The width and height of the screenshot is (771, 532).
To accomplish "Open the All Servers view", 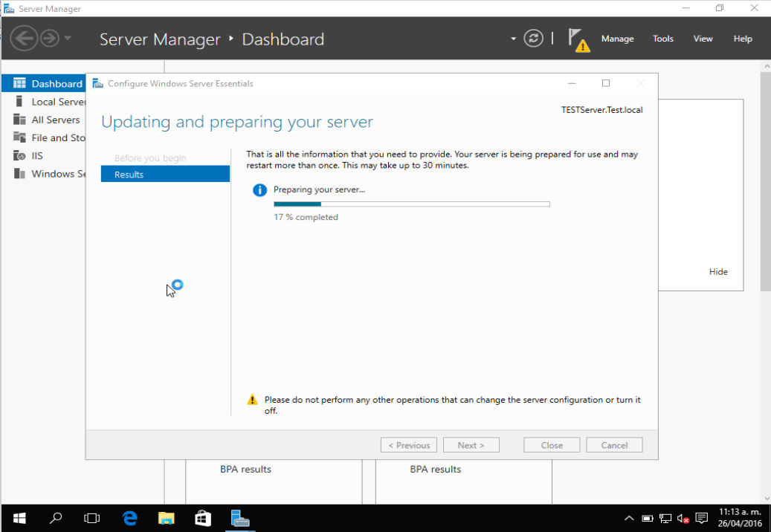I will 54,120.
